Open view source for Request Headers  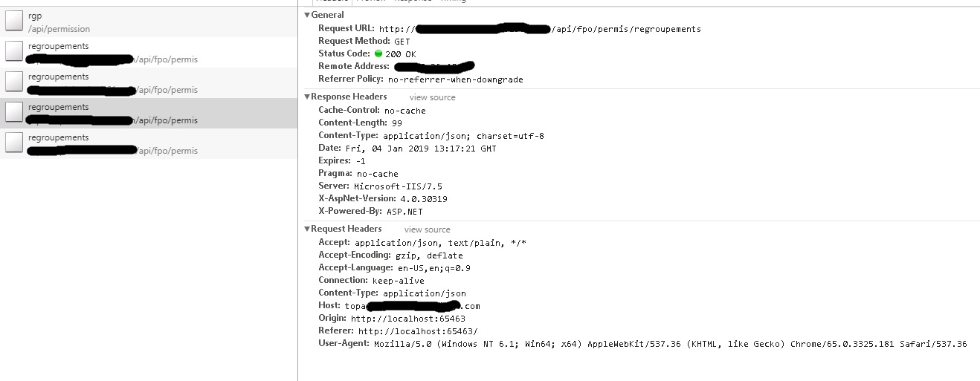[427, 229]
